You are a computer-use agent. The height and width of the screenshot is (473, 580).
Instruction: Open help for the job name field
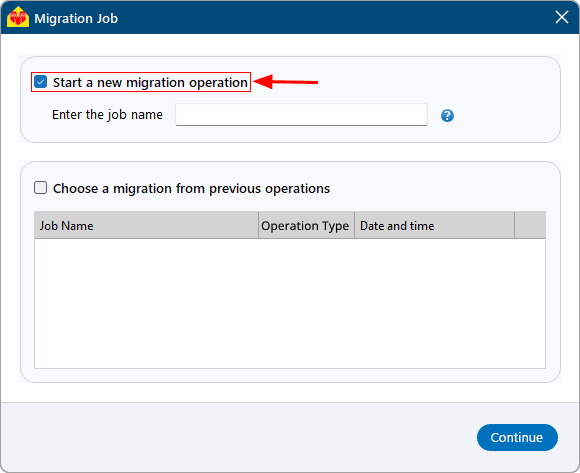(447, 116)
